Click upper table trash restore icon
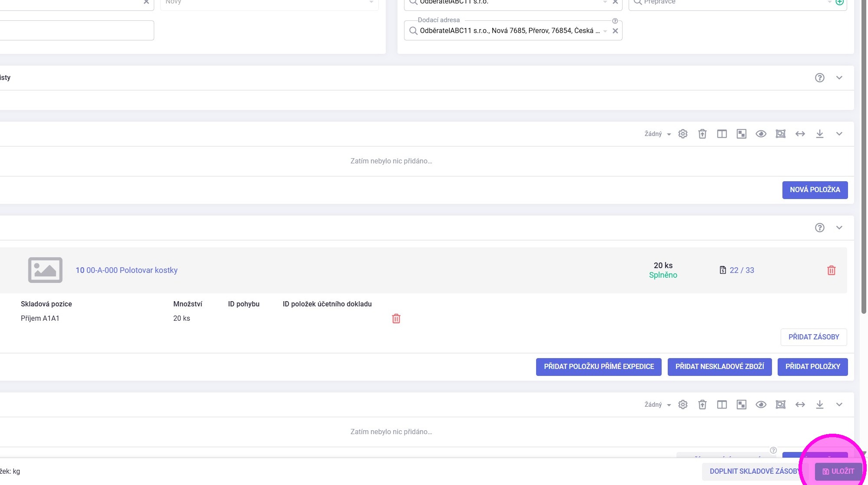The width and height of the screenshot is (868, 485). (702, 134)
